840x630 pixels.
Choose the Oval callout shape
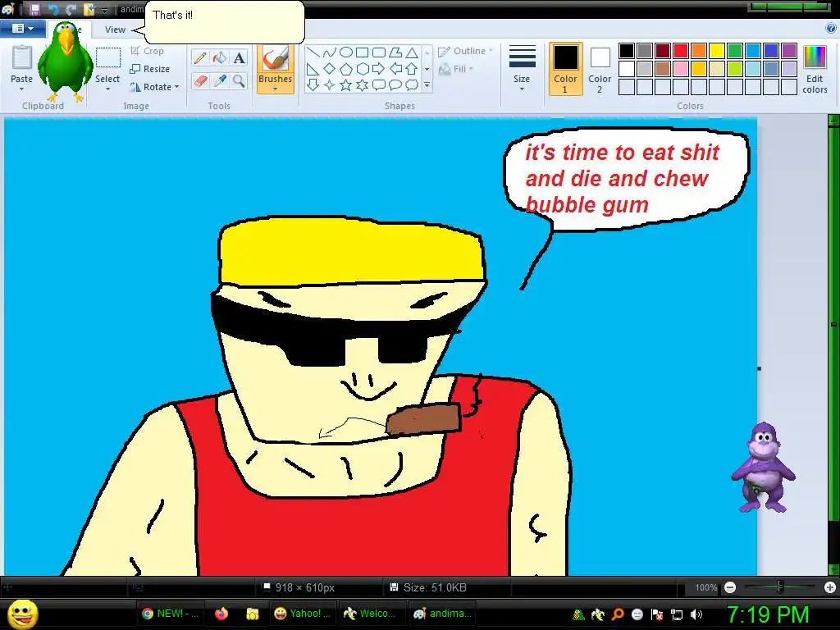point(395,84)
